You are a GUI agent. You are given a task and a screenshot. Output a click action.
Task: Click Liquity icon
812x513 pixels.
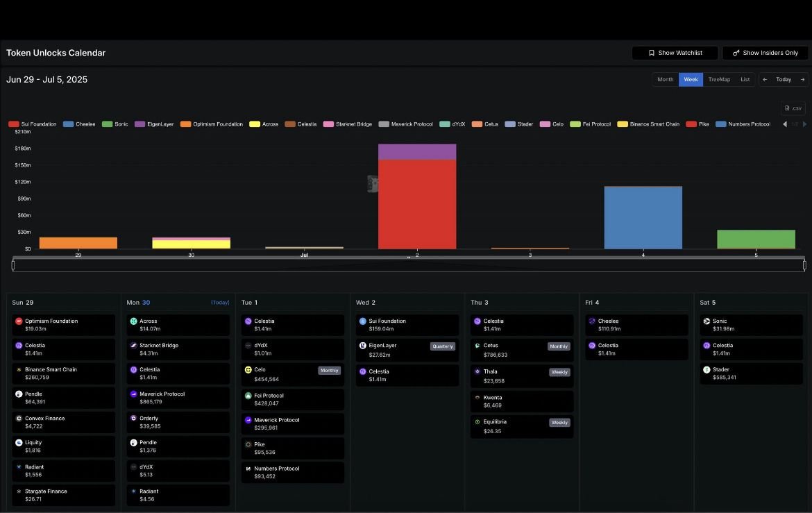[19, 443]
